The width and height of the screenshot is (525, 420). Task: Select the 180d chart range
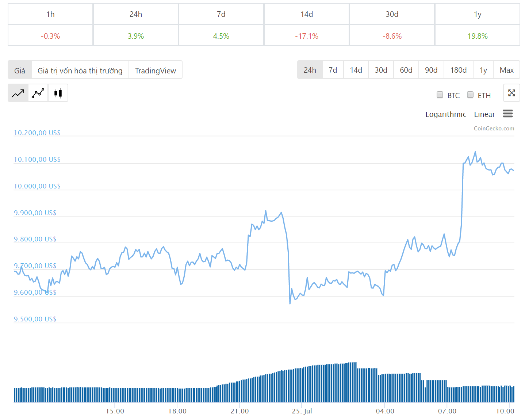tap(459, 70)
